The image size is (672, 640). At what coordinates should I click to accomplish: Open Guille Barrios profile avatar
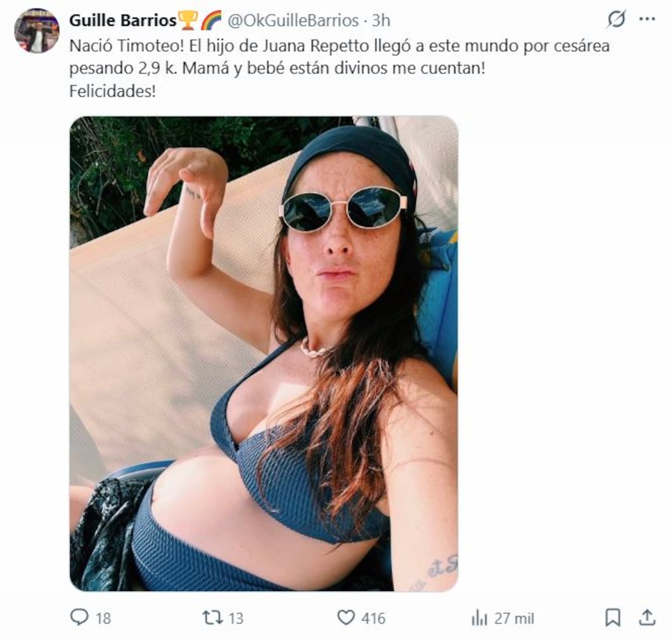[37, 31]
